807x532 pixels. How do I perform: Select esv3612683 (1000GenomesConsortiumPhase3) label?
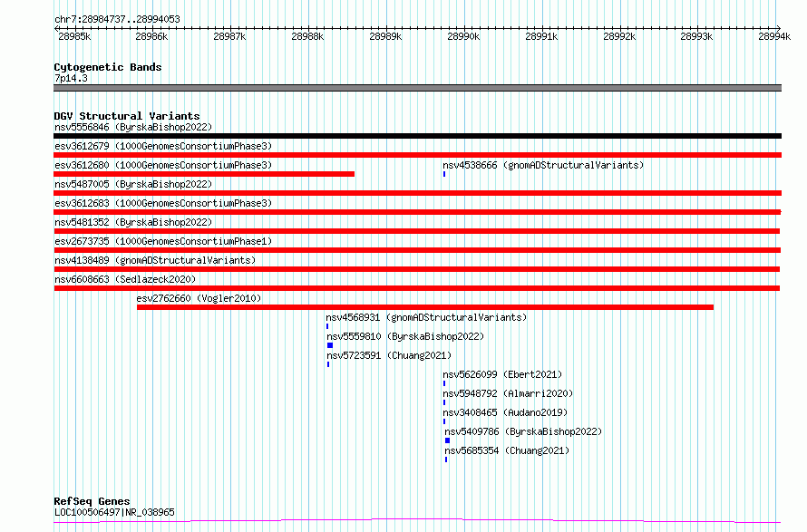(x=163, y=203)
